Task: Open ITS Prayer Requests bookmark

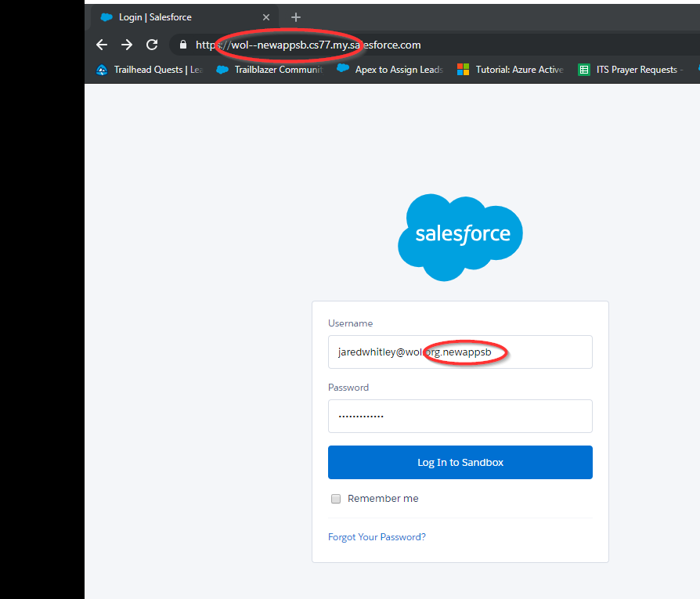Action: [x=631, y=70]
